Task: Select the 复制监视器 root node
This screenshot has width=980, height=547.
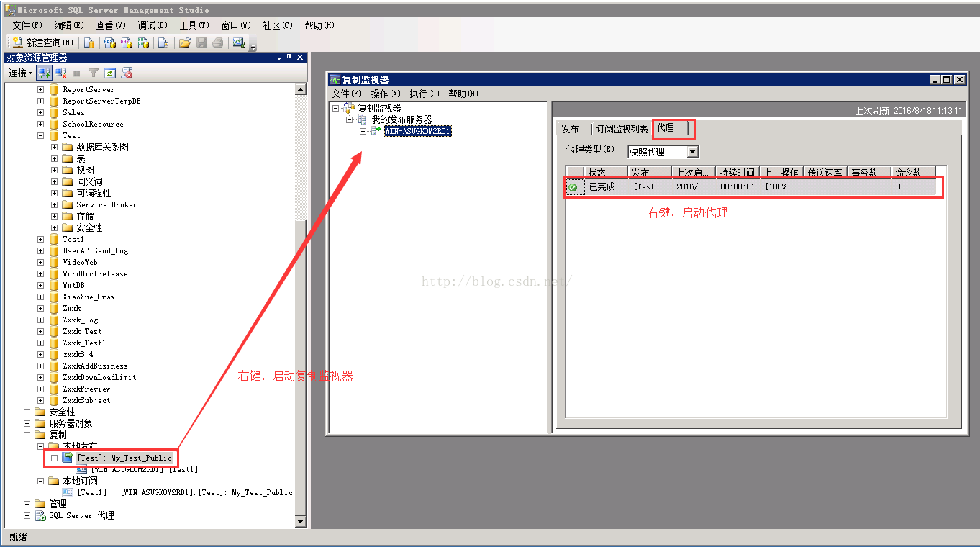Action: tap(379, 108)
